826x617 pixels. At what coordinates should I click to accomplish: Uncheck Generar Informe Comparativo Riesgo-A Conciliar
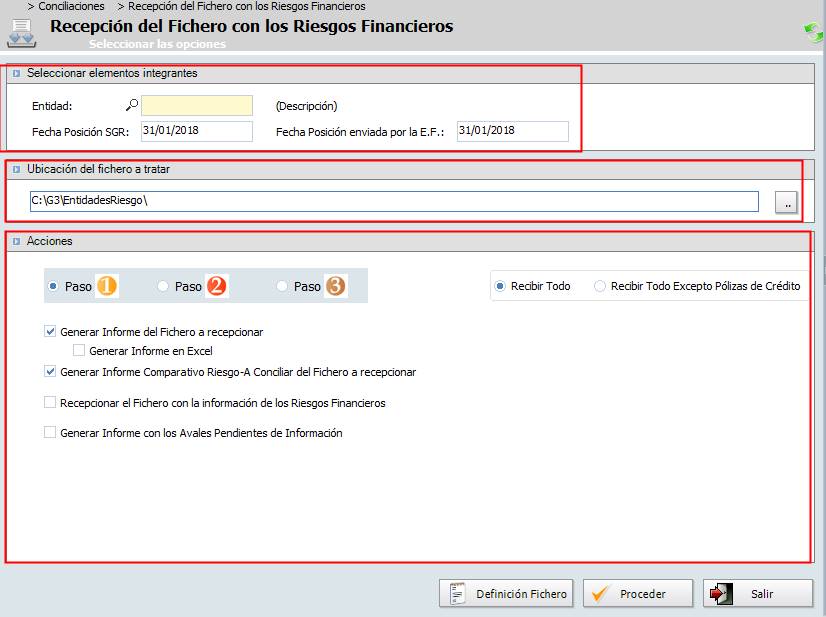(x=50, y=371)
